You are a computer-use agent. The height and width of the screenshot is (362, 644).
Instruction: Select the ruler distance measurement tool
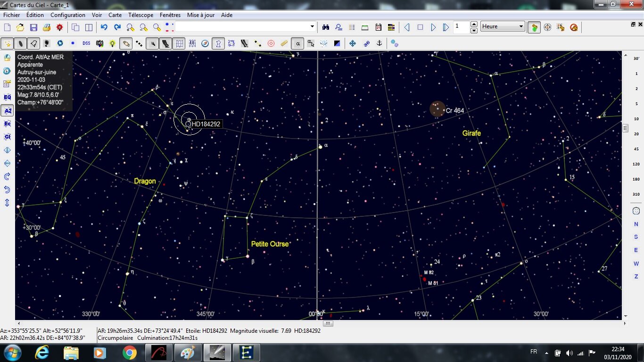coord(284,43)
